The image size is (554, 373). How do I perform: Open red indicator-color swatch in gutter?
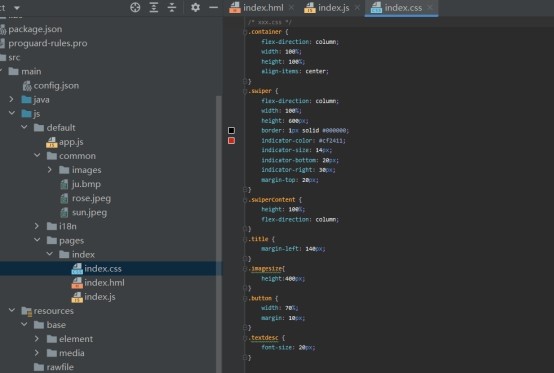click(x=231, y=141)
